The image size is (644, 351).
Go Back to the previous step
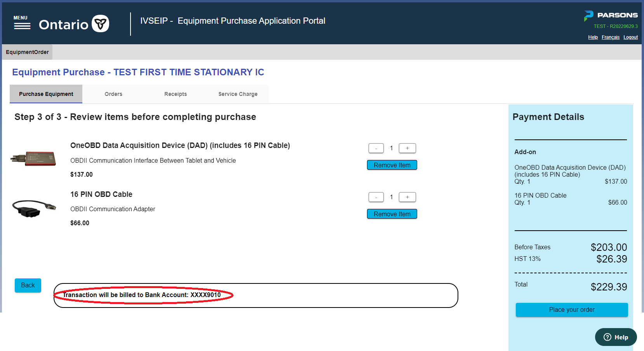(28, 285)
